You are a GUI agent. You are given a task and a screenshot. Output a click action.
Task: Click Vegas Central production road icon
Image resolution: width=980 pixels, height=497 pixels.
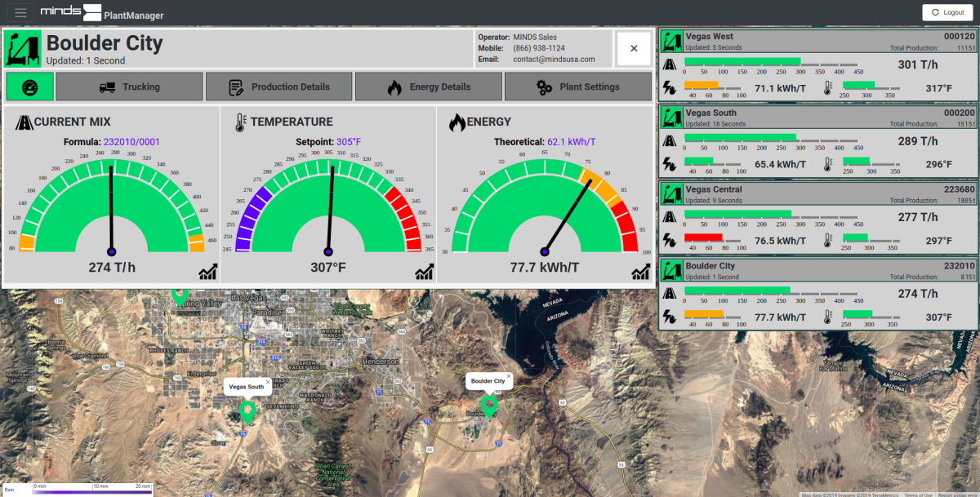click(669, 217)
